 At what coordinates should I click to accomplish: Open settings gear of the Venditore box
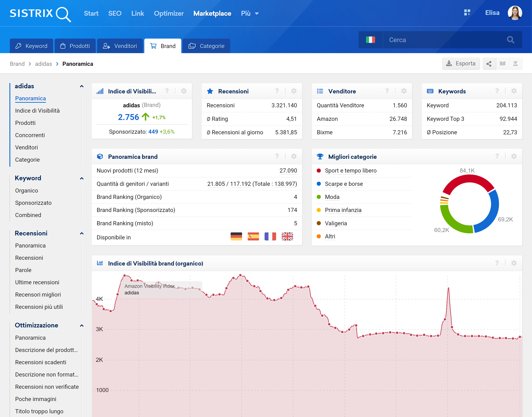pos(404,91)
